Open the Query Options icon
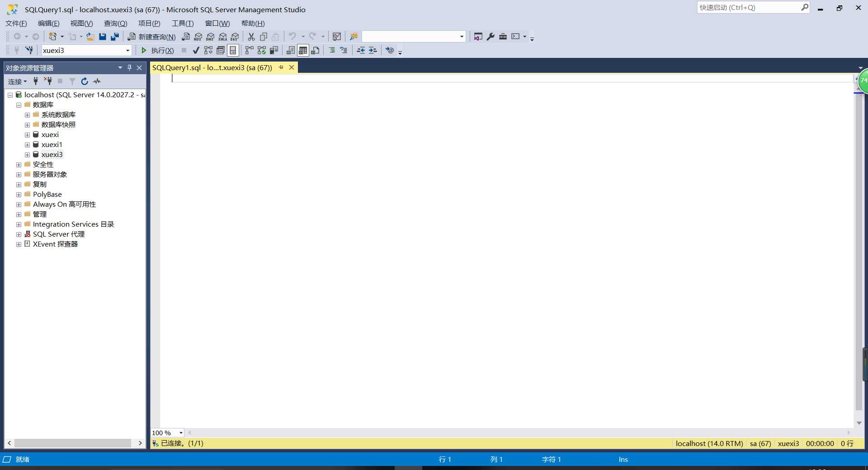This screenshot has height=470, width=868. pyautogui.click(x=221, y=50)
